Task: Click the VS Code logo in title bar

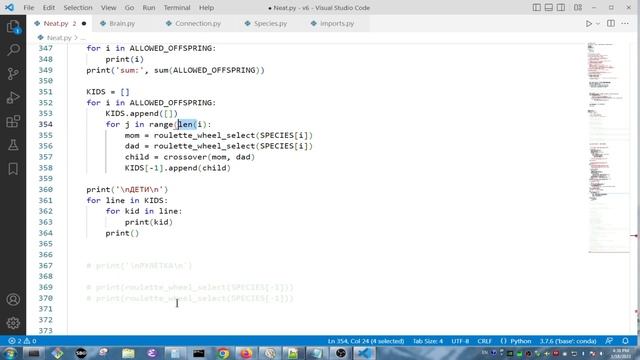Action: pos(9,7)
